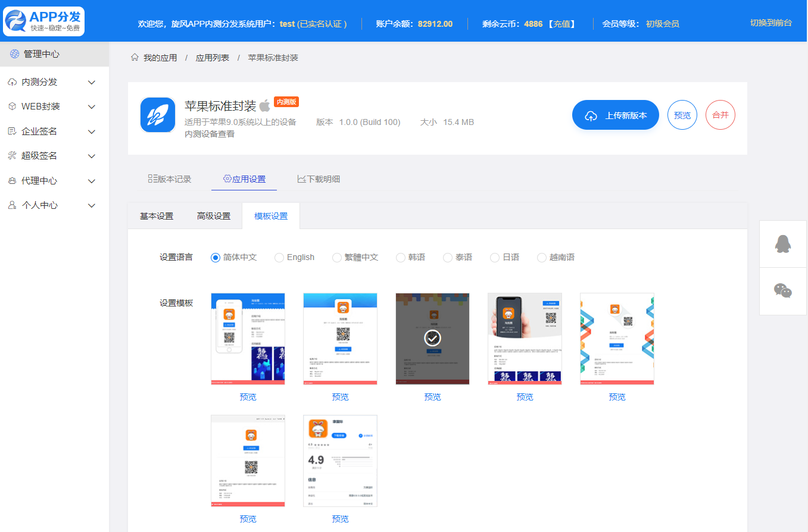
Task: Click the 个人中心 user icon
Action: [12, 205]
